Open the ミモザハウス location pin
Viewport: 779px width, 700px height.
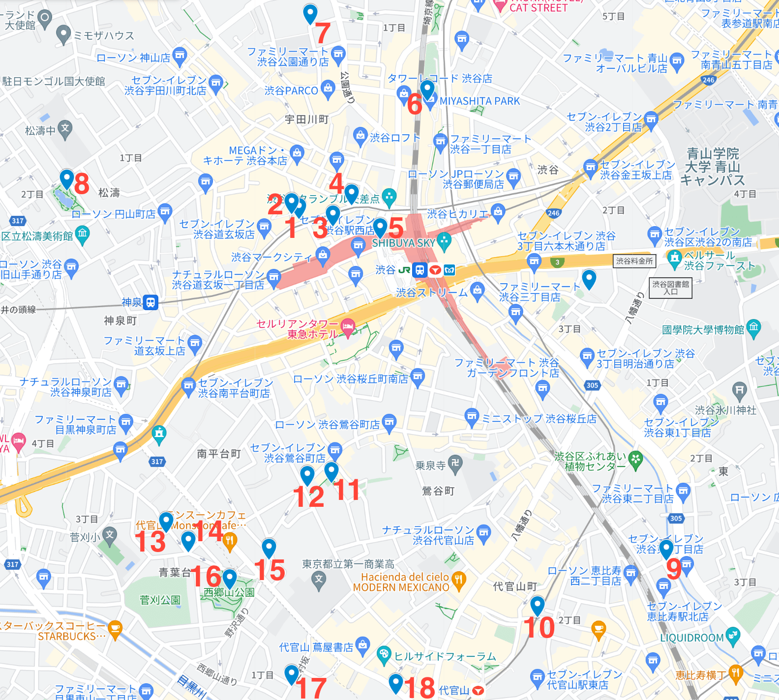point(63,34)
